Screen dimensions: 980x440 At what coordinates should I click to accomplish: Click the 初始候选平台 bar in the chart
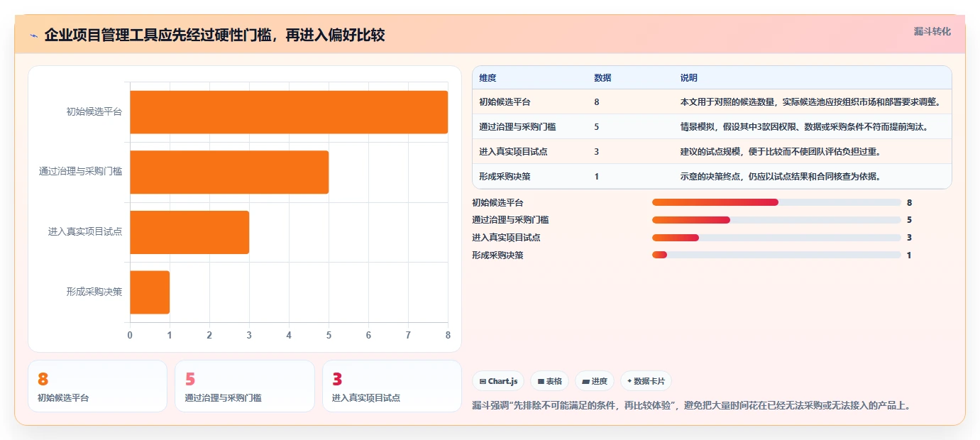[x=289, y=112]
